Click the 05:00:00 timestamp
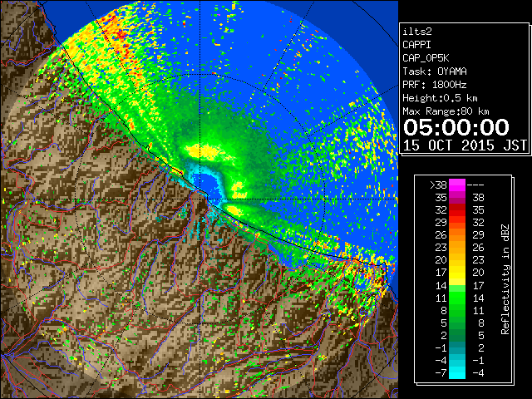This screenshot has width=532, height=399. (456, 127)
